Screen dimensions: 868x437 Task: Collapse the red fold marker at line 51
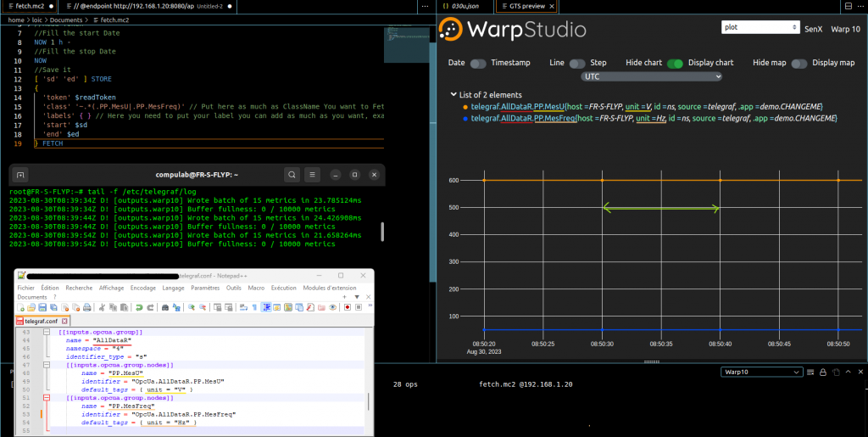click(47, 398)
